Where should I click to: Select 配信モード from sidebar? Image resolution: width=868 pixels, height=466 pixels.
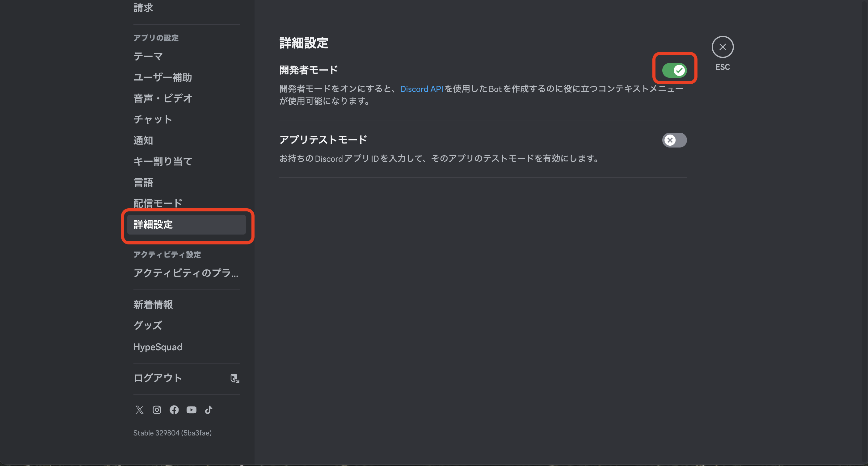[158, 203]
